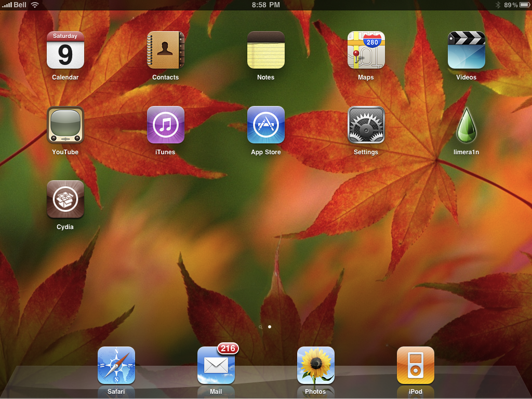Launch Safari from the dock
This screenshot has width=532, height=399.
coord(116,365)
